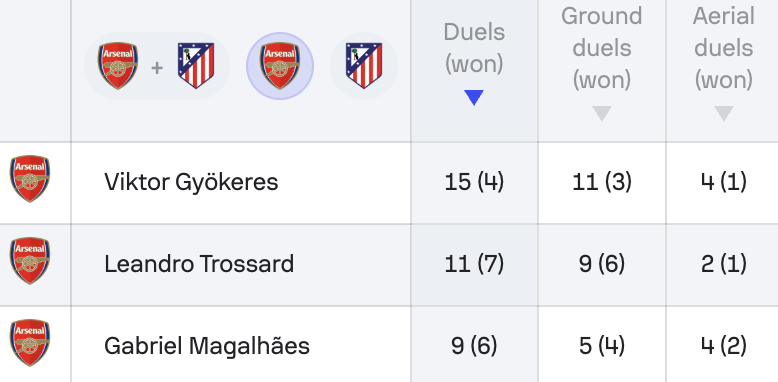Click Arsenal crest in combined filter pill
This screenshot has width=778, height=382.
pos(118,66)
